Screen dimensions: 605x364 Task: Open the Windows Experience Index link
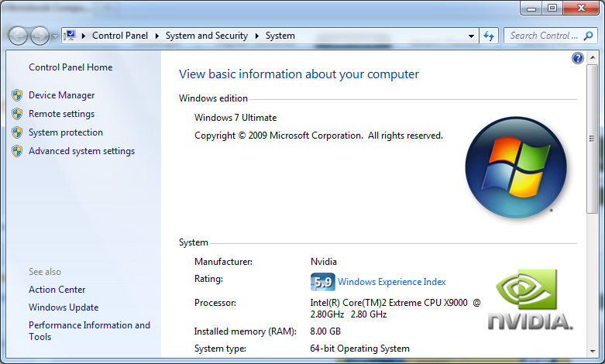(x=392, y=282)
